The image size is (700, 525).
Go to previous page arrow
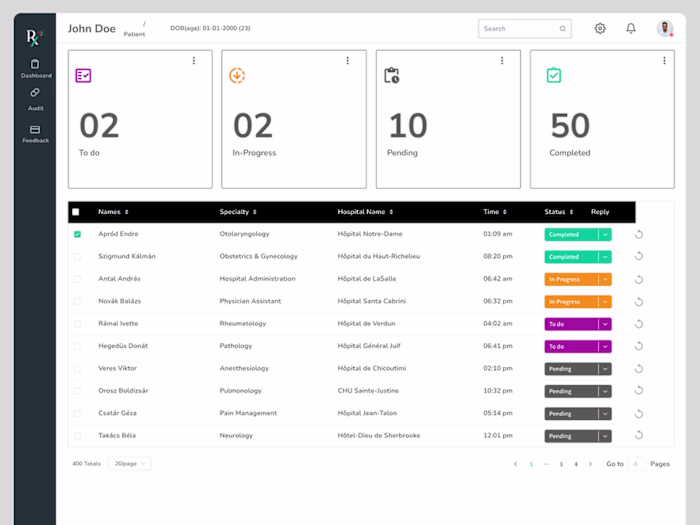click(516, 464)
